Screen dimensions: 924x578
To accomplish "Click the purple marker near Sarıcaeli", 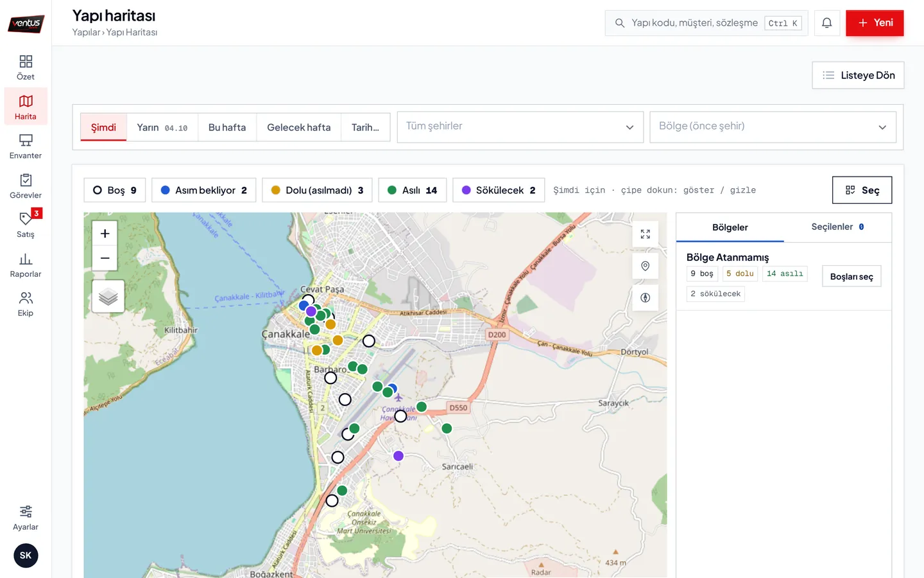I will click(398, 456).
